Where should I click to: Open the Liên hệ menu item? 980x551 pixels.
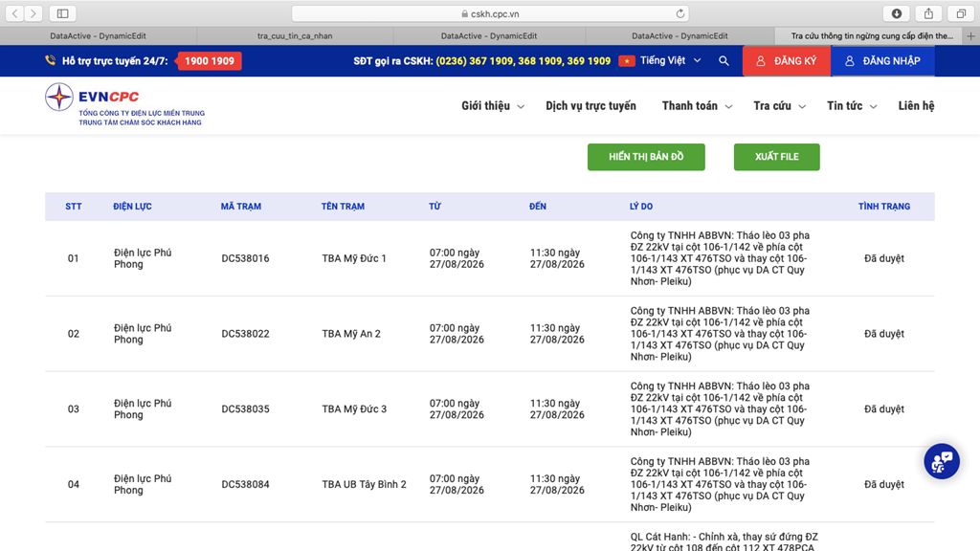tap(916, 105)
